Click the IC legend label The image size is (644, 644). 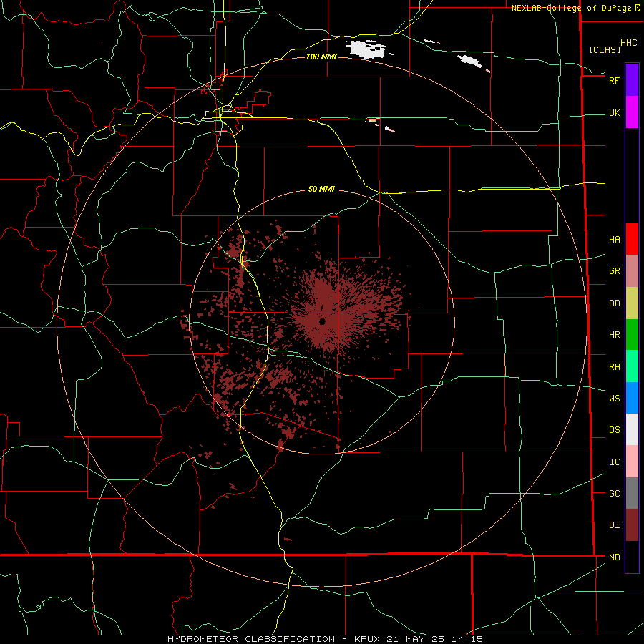click(614, 462)
